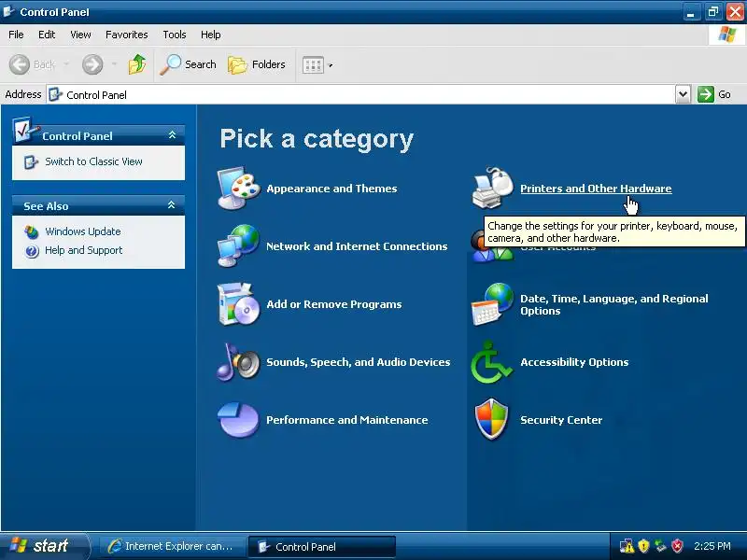Toggle the Folders pane toolbar button
The image size is (747, 560).
click(x=257, y=64)
